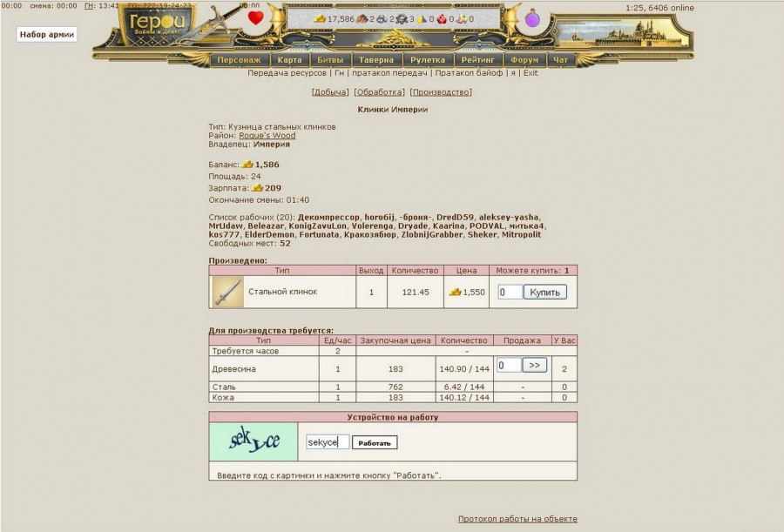Click the gold icon beside Баланс

point(247,164)
